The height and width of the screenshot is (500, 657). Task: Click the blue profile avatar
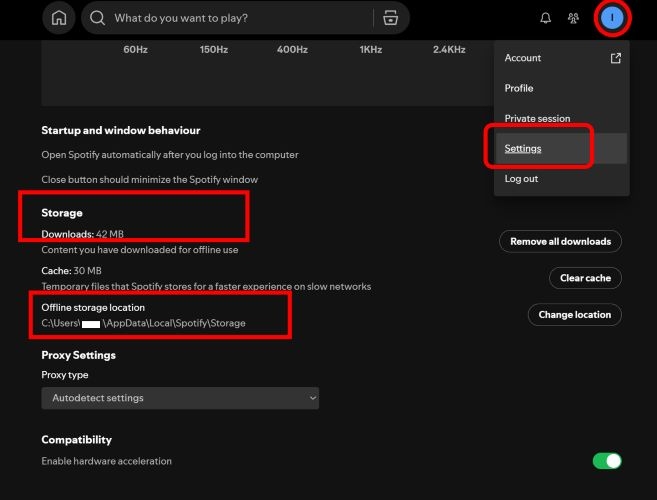coord(612,18)
